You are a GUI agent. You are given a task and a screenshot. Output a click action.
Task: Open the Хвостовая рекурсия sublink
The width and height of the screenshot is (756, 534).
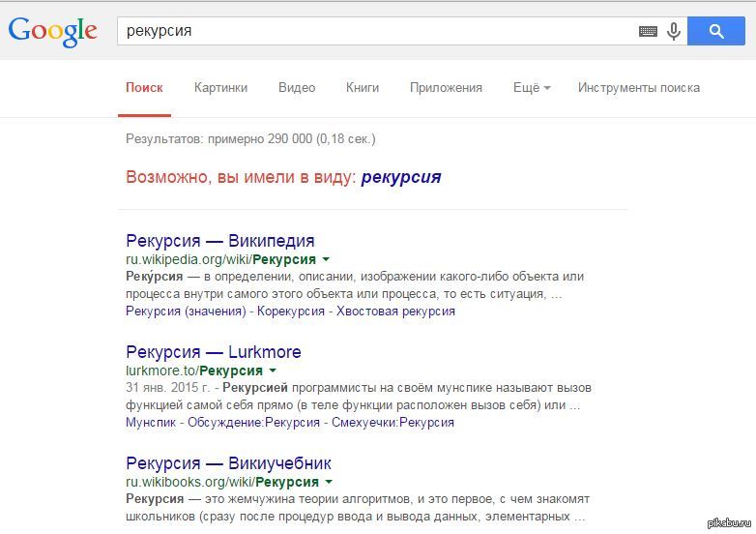(x=395, y=311)
